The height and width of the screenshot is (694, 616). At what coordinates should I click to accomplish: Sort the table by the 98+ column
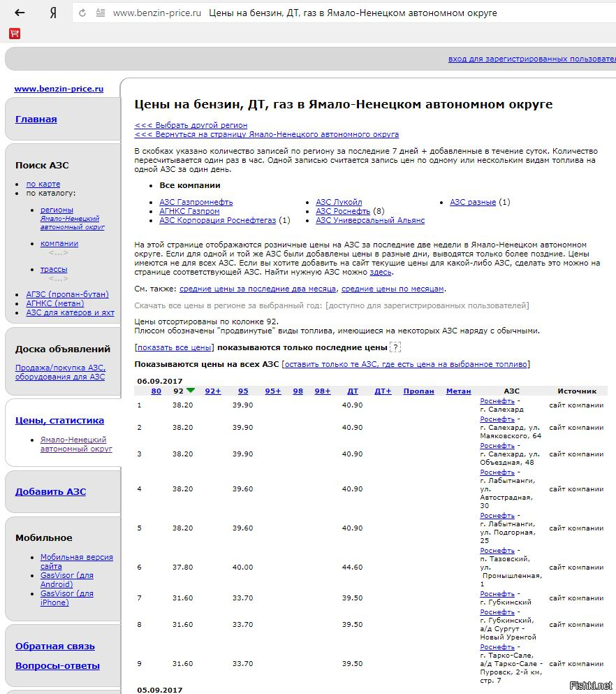(323, 391)
